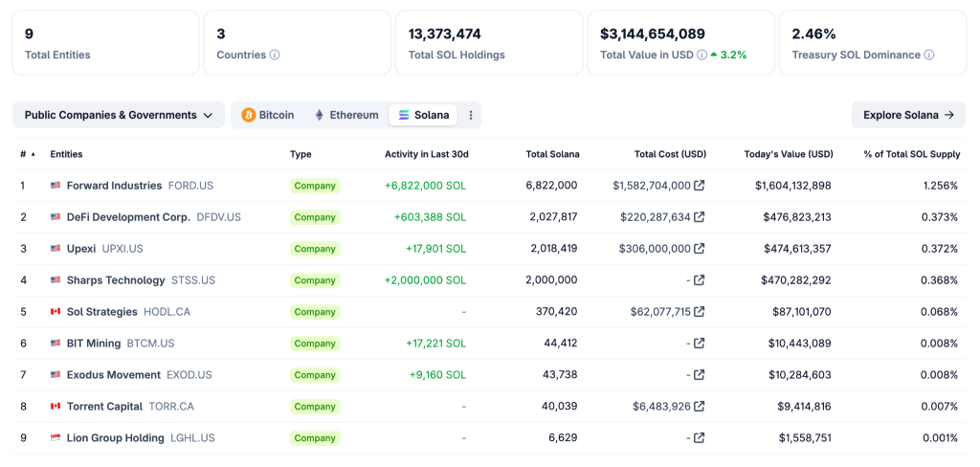Screen dimensions: 980x467
Task: Expand Public Companies & Governments dropdown
Action: [118, 115]
